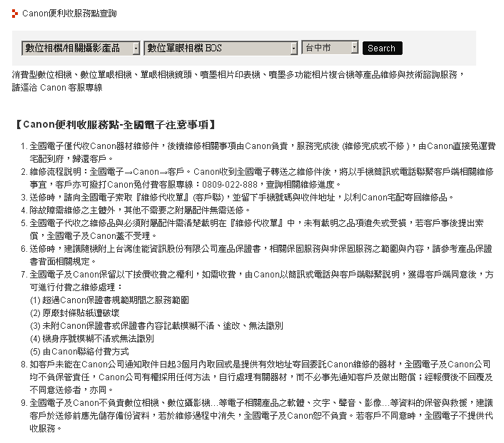Click item 1 text 全國電子僅代收Canon器材維修件

94,146
